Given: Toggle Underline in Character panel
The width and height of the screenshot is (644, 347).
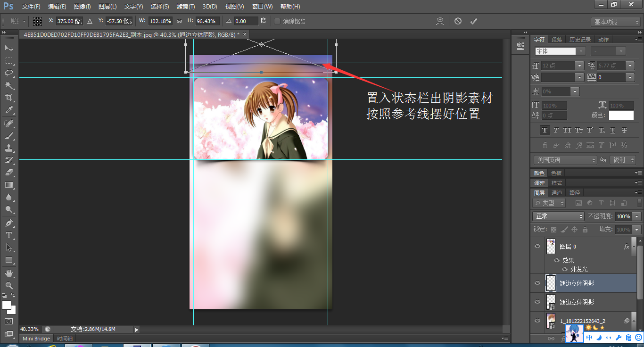Looking at the screenshot, I should [613, 130].
